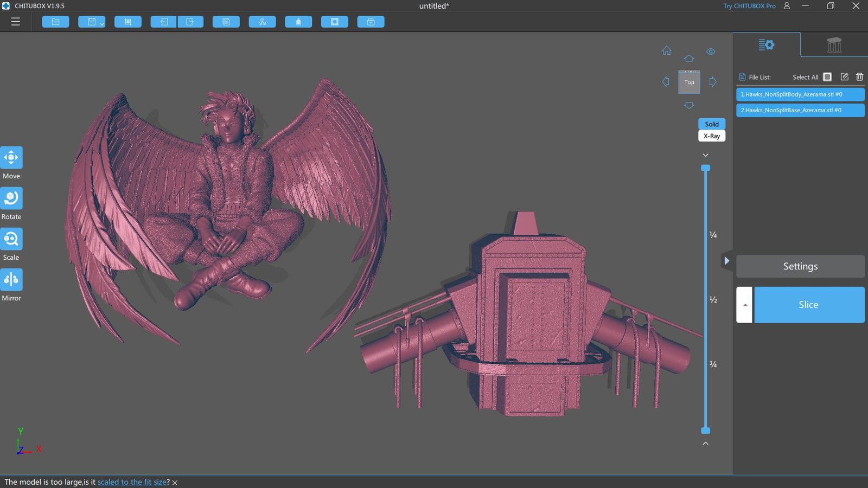Viewport: 868px width, 488px height.
Task: Rotate view with the down arrow
Action: [x=689, y=105]
